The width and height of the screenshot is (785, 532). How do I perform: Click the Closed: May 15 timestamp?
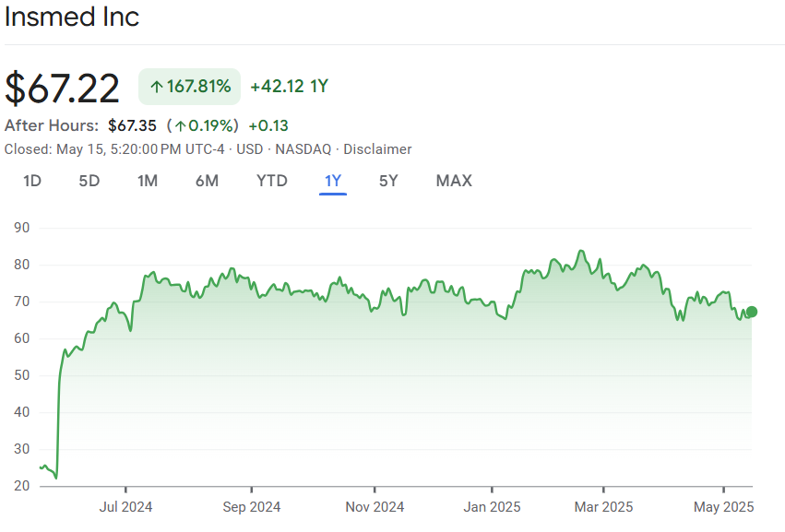coord(114,149)
